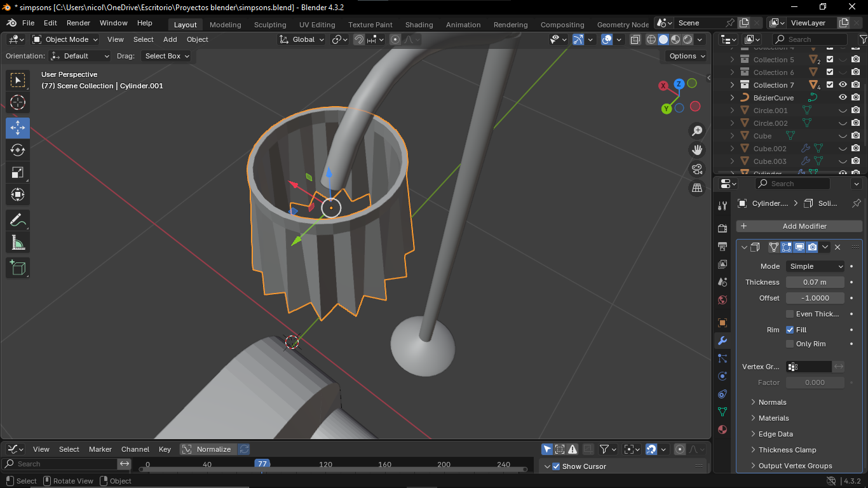Click the green Y axis gizmo ball
Viewport: 868px width, 488px height.
click(667, 109)
